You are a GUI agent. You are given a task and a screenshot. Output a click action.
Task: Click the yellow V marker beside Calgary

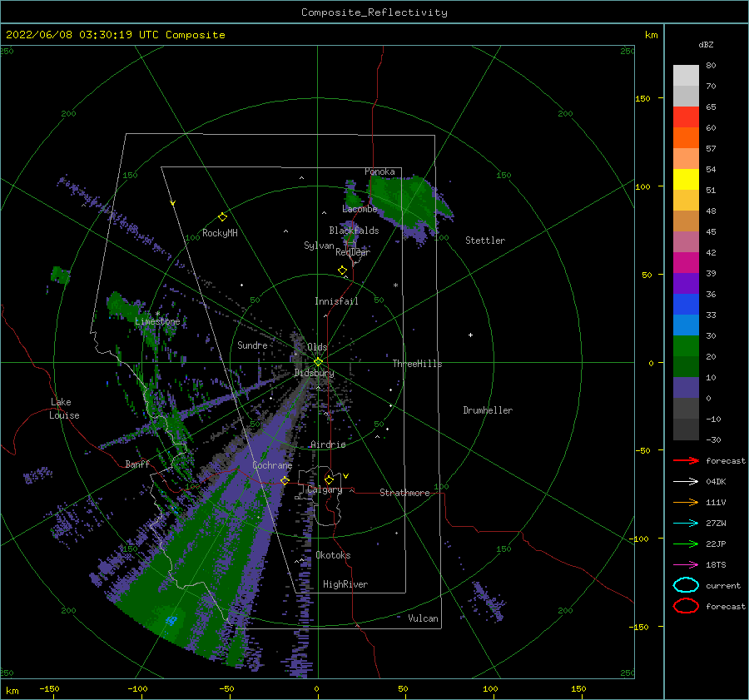[346, 476]
